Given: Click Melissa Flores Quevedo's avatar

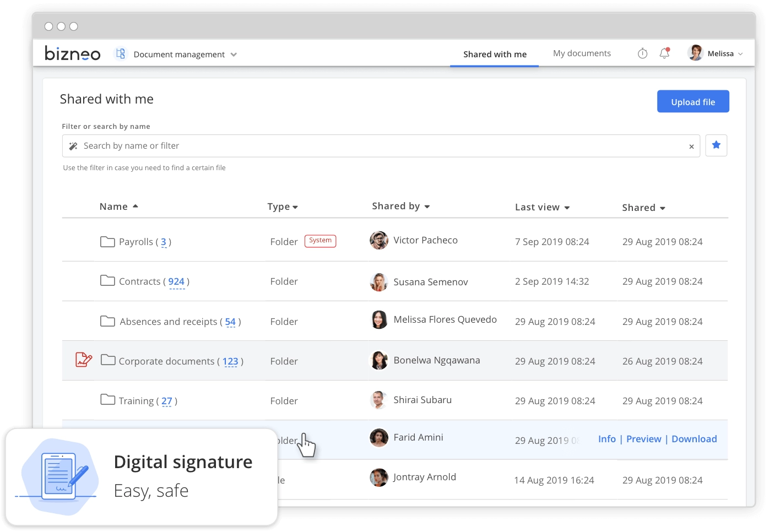Looking at the screenshot, I should (379, 319).
